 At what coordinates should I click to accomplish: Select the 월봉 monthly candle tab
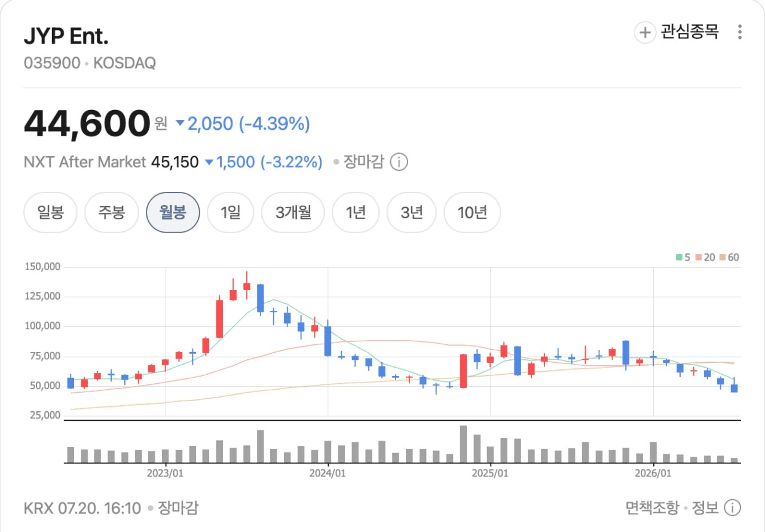point(173,212)
